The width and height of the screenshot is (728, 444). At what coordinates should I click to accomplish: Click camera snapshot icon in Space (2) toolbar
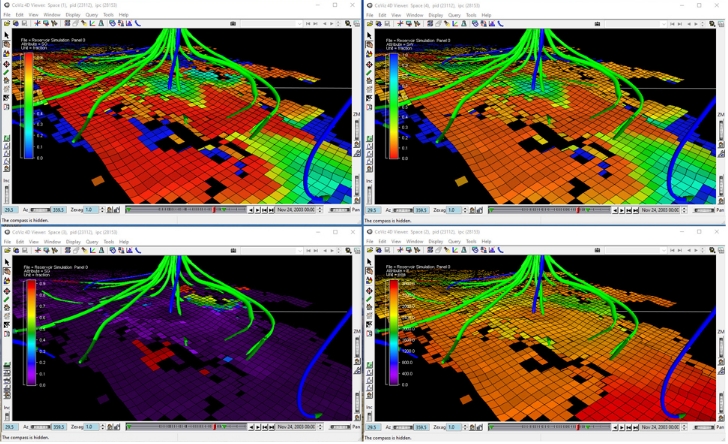[597, 250]
